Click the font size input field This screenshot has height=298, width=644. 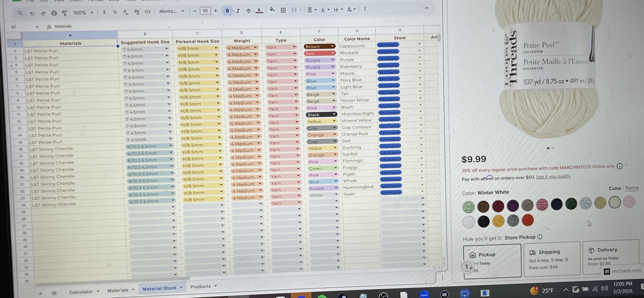click(x=205, y=11)
